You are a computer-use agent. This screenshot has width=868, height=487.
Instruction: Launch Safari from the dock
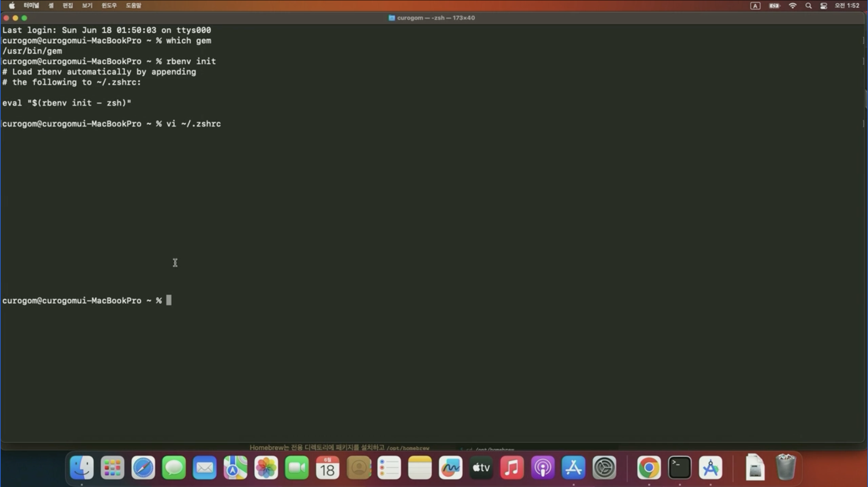tap(143, 467)
